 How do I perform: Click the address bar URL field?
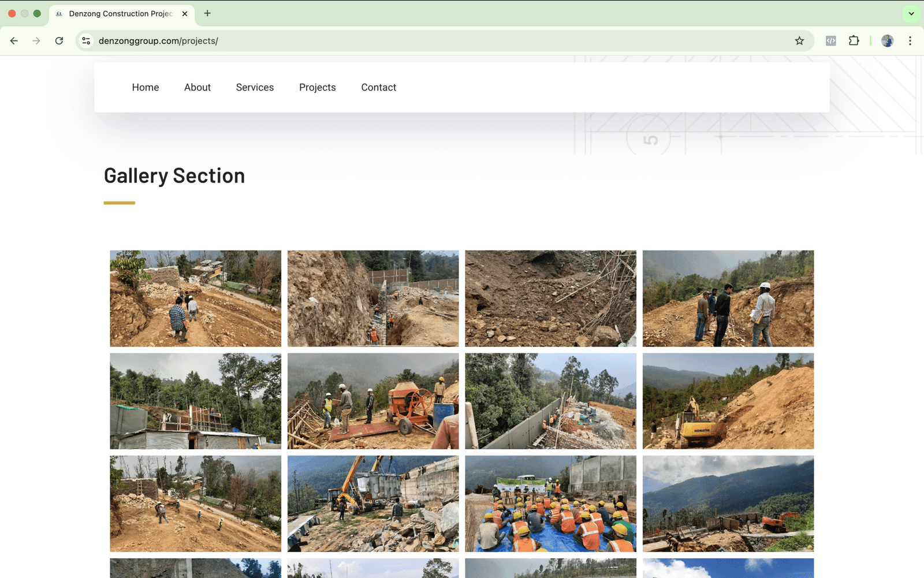tap(404, 41)
